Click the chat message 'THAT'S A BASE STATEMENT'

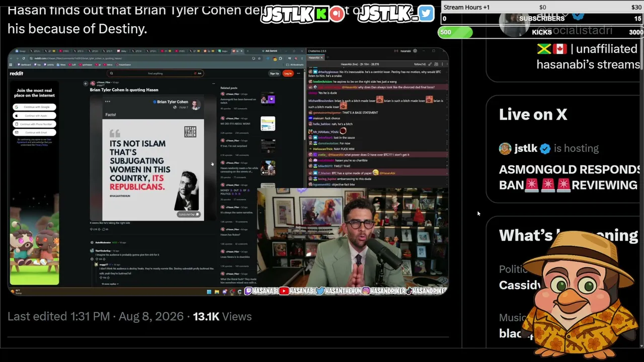359,113
